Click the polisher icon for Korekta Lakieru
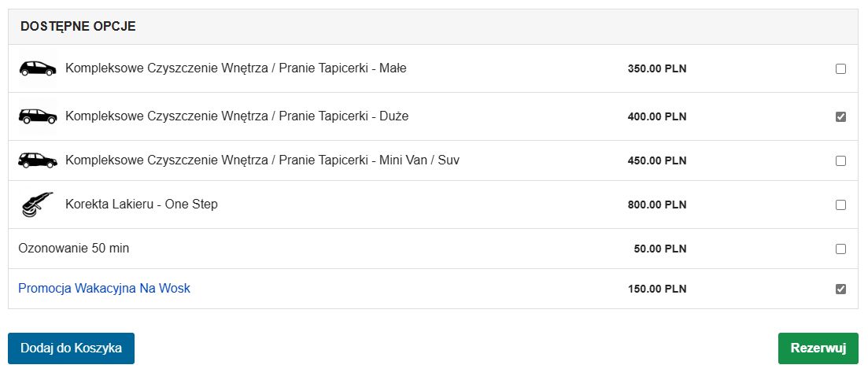Screen dimensions: 868x376 pos(36,205)
